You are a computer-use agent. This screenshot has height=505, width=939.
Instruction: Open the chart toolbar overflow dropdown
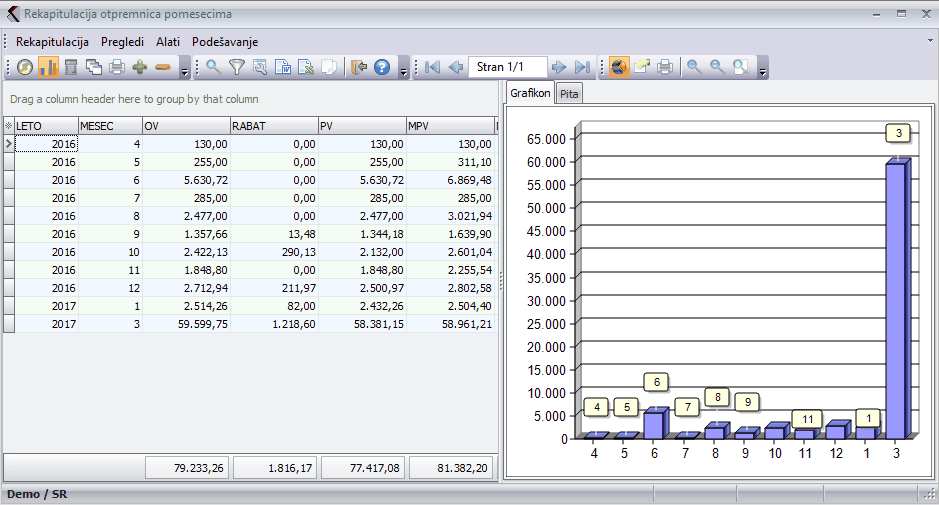[763, 69]
